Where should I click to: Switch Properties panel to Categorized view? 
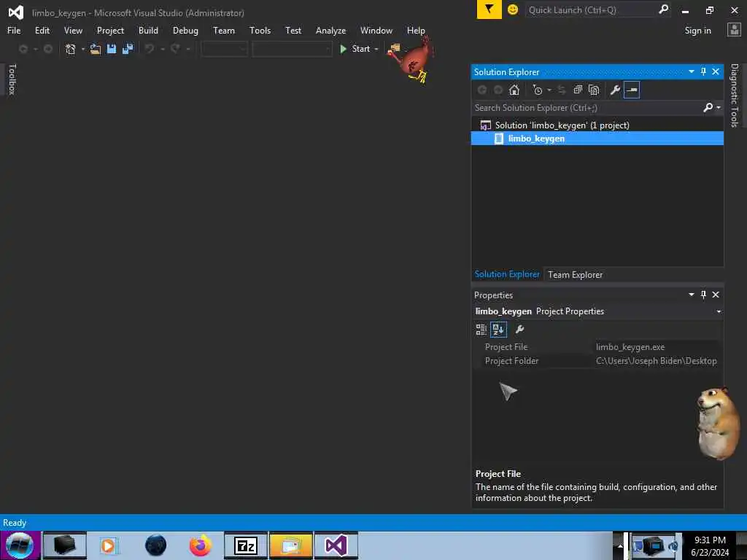[481, 329]
